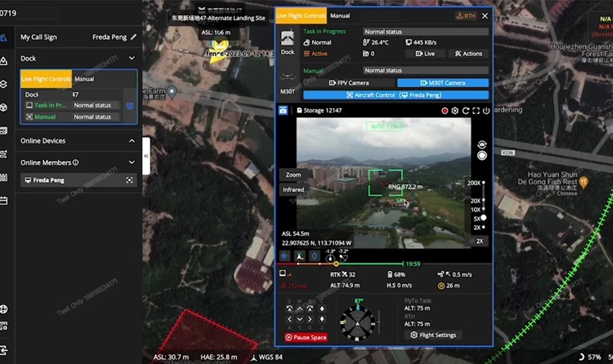
Task: Set zoom slider to 20X
Action: coord(484,200)
